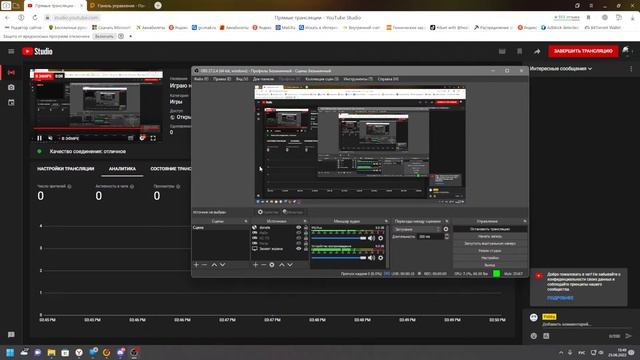Remove the selected scene in OBS
The height and width of the screenshot is (360, 640).
[204, 265]
